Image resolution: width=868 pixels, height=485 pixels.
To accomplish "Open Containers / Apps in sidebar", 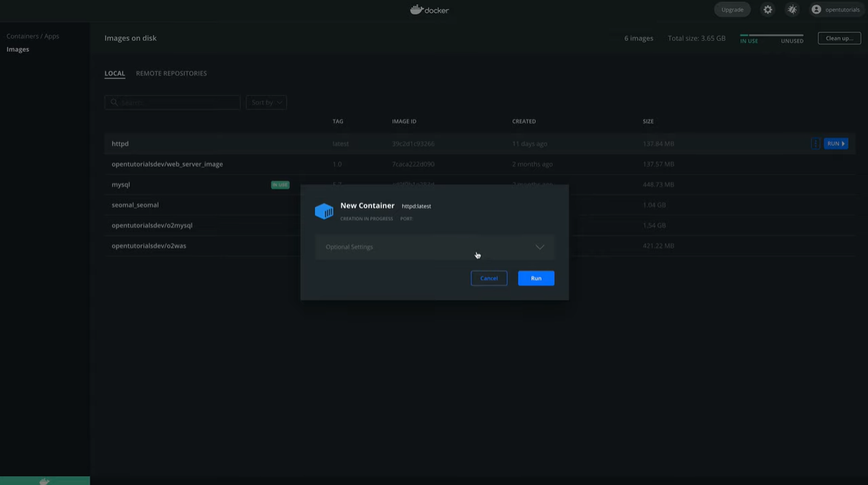I will 33,36.
